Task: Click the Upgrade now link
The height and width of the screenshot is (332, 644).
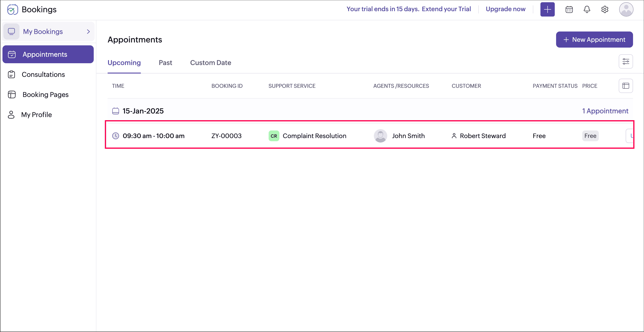Action: click(x=505, y=9)
